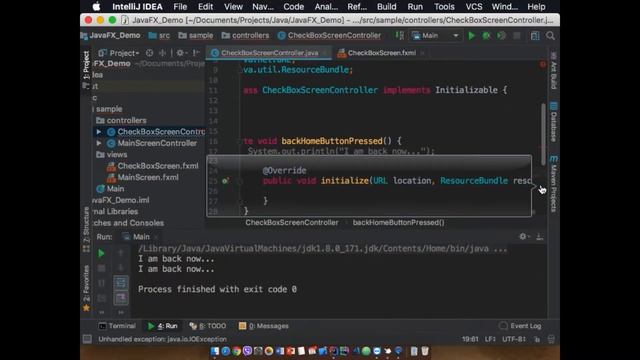Open the Maven Projects side tool window
Viewport: 640px width, 360px height.
(553, 184)
